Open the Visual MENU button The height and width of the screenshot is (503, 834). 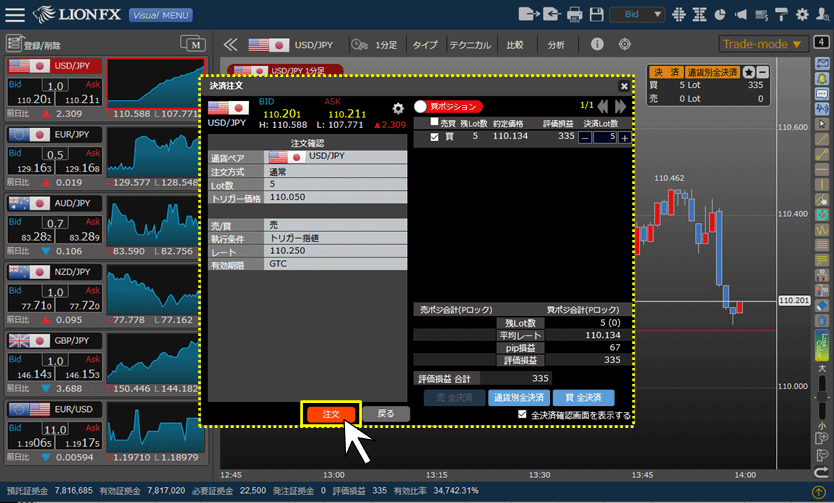(161, 15)
